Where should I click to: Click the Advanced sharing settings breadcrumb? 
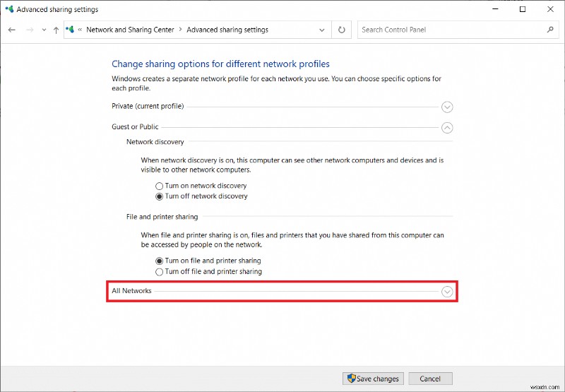[227, 30]
